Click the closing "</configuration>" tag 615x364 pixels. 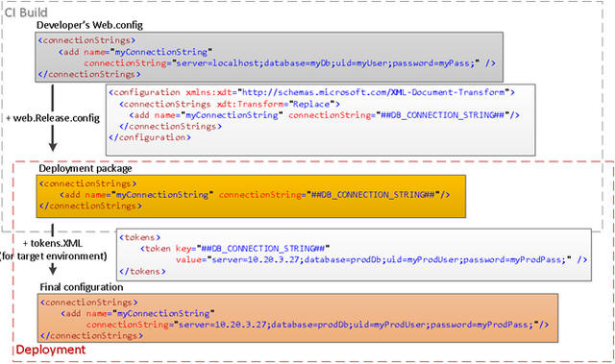(150, 137)
